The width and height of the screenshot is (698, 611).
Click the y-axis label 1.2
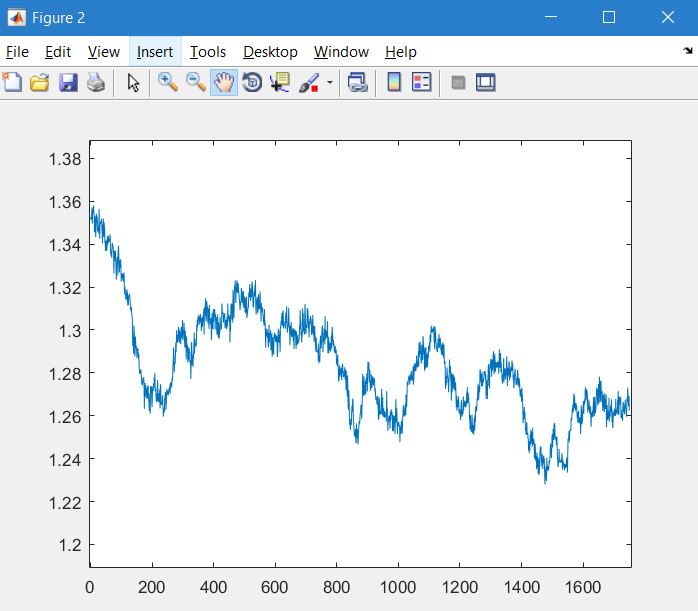[x=70, y=545]
